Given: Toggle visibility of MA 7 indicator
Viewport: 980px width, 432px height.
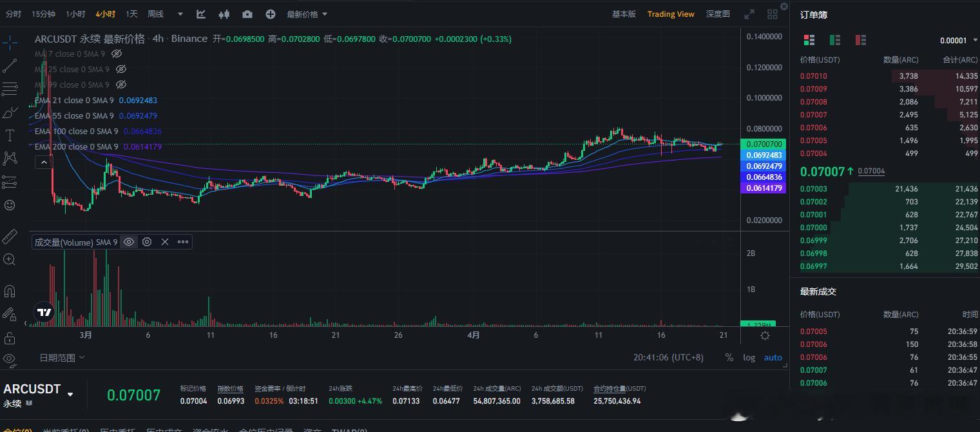Looking at the screenshot, I should click(x=117, y=54).
